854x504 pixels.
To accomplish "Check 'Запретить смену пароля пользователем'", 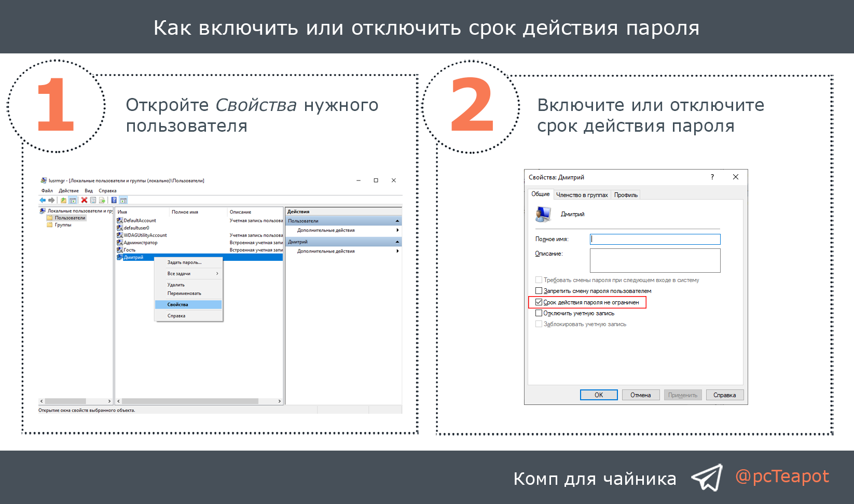I will [539, 291].
